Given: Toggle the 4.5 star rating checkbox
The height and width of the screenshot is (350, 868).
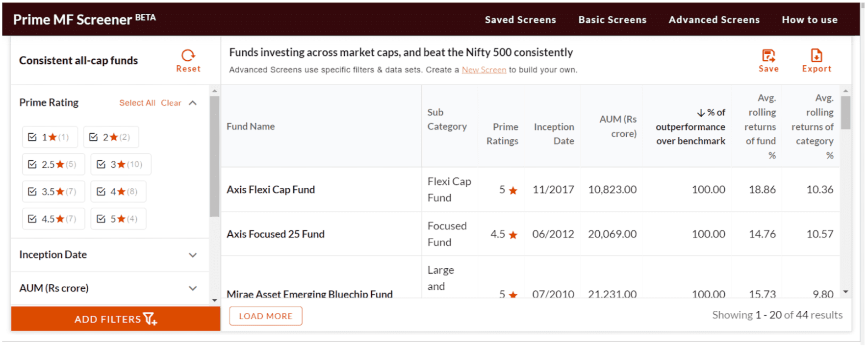Looking at the screenshot, I should coord(32,219).
